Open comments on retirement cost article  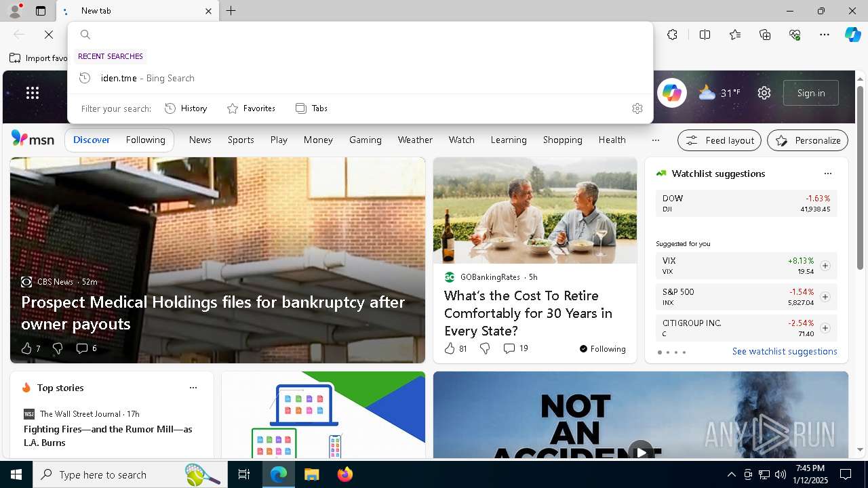(515, 348)
